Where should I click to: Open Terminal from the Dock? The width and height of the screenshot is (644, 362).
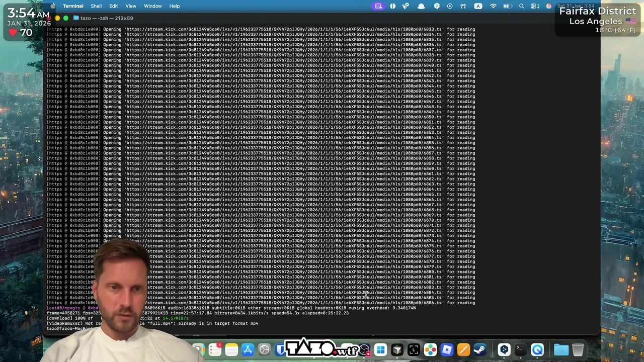521,349
